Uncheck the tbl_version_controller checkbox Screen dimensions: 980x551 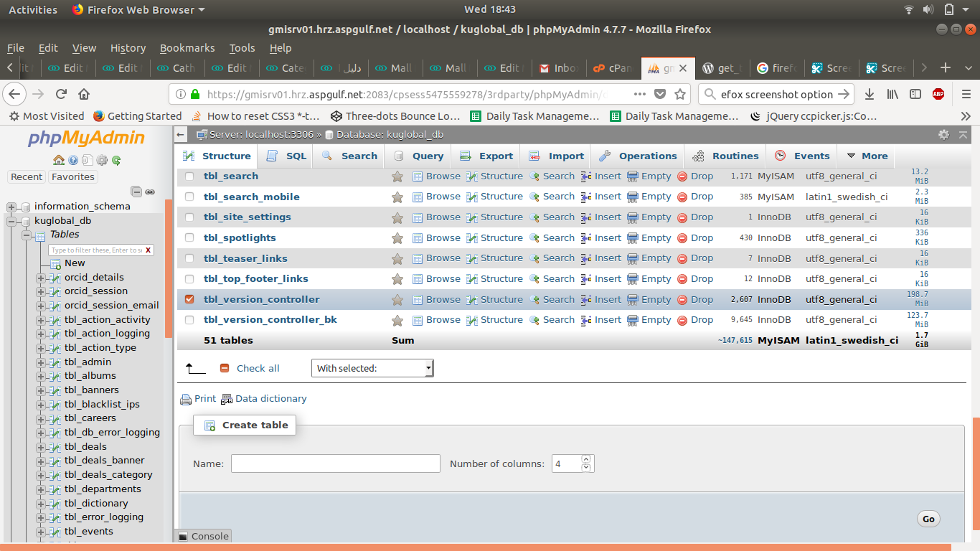[189, 299]
